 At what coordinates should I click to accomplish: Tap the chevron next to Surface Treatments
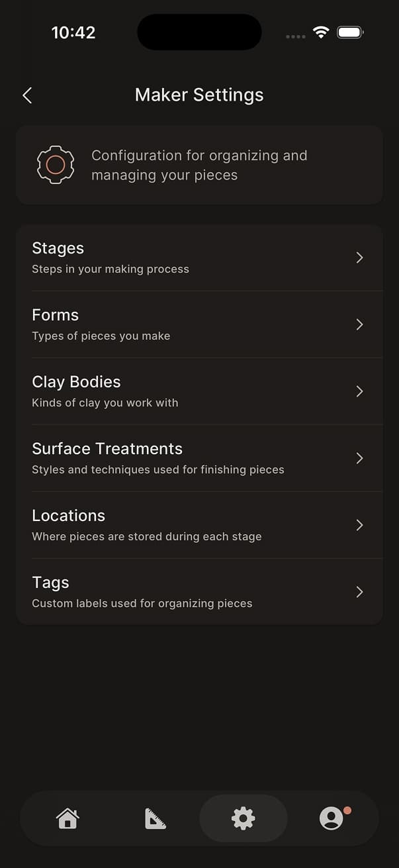[x=359, y=458]
